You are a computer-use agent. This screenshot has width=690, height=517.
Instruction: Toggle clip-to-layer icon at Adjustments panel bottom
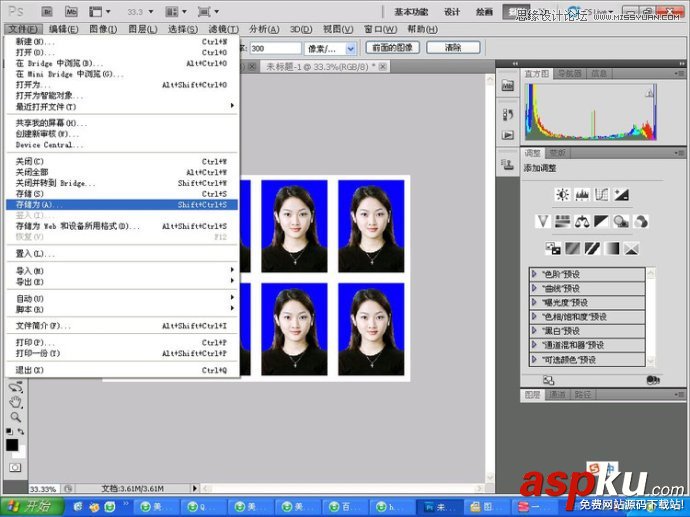click(653, 380)
